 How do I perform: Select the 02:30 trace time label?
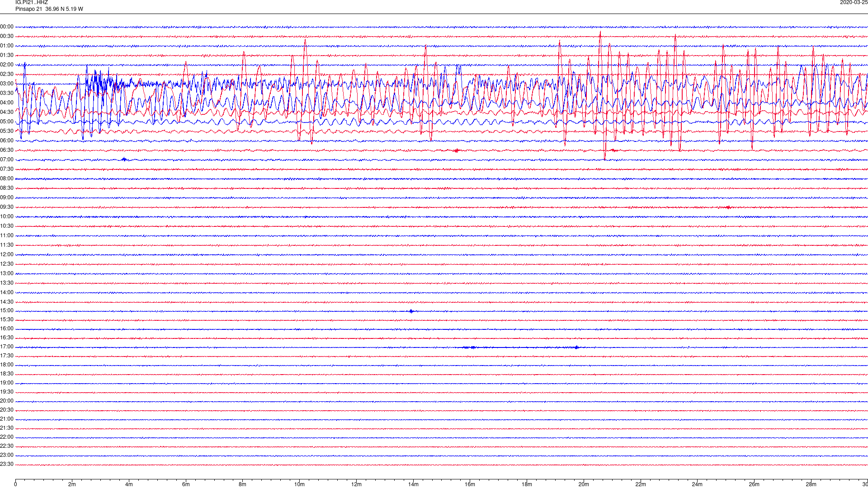7,75
